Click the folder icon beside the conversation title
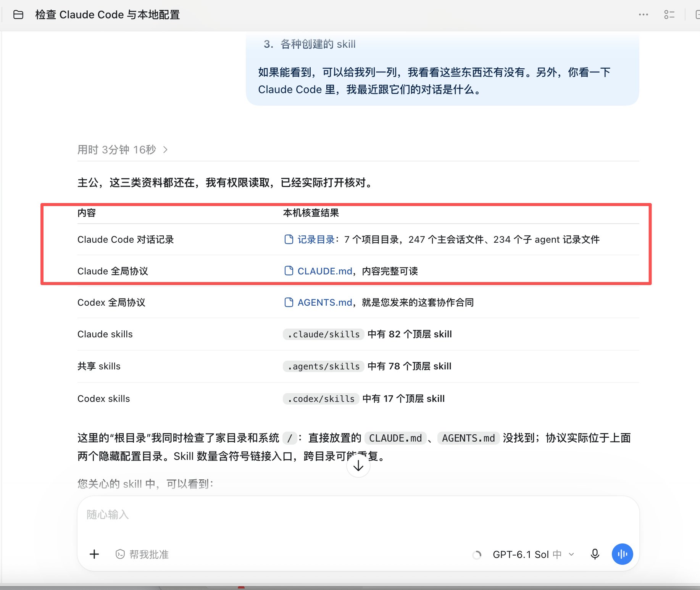This screenshot has height=590, width=700. (x=18, y=15)
